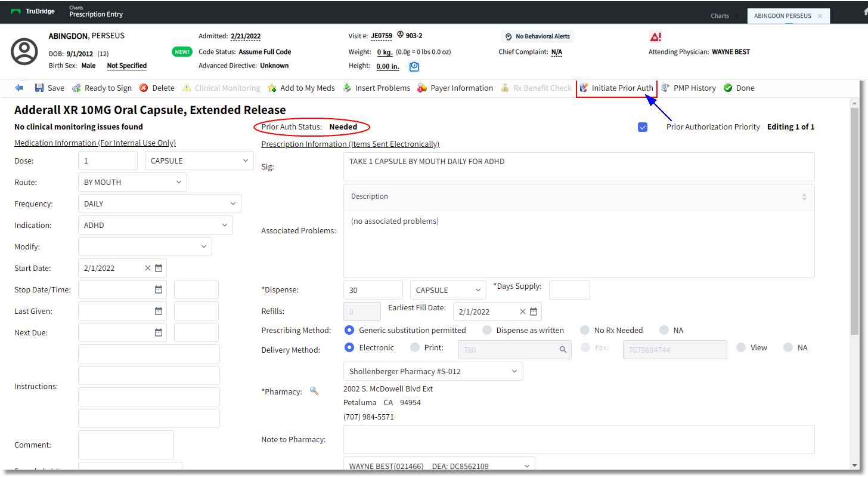Click the red Delete icon

[144, 88]
